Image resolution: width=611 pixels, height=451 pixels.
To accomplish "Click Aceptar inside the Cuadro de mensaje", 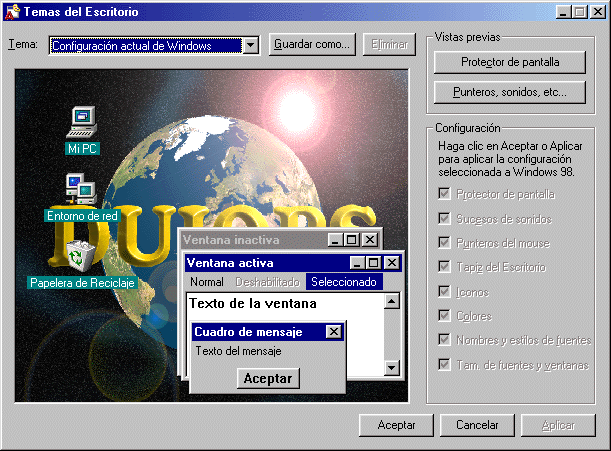I will pos(268,378).
